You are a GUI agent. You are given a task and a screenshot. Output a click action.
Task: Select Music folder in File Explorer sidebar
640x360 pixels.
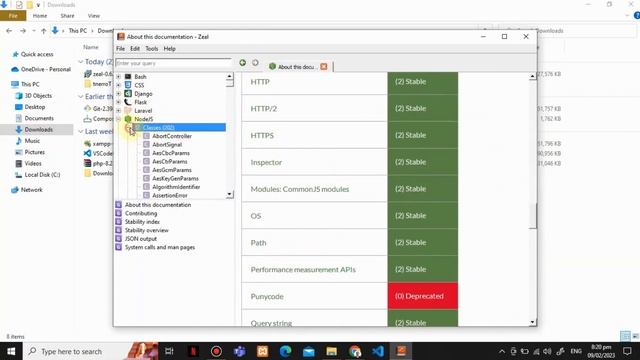(x=32, y=141)
